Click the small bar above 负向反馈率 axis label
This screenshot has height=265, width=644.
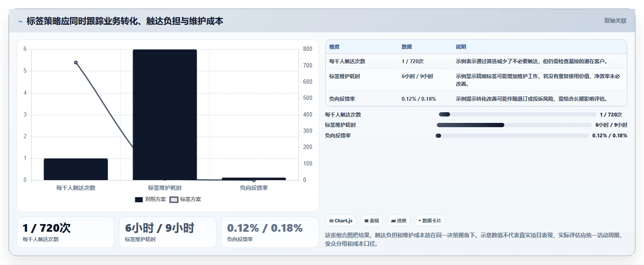[x=254, y=179]
